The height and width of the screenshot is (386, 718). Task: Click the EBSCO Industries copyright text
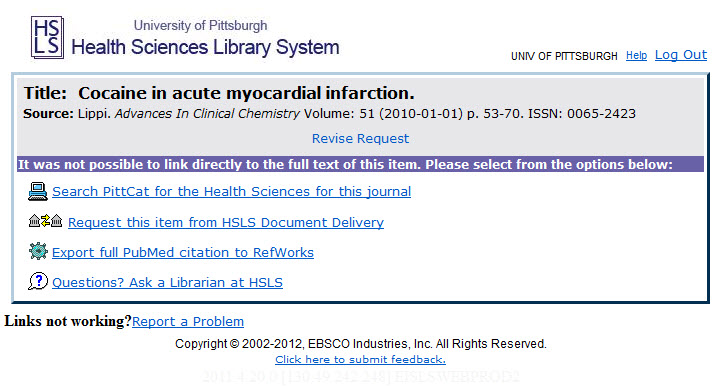[x=360, y=344]
